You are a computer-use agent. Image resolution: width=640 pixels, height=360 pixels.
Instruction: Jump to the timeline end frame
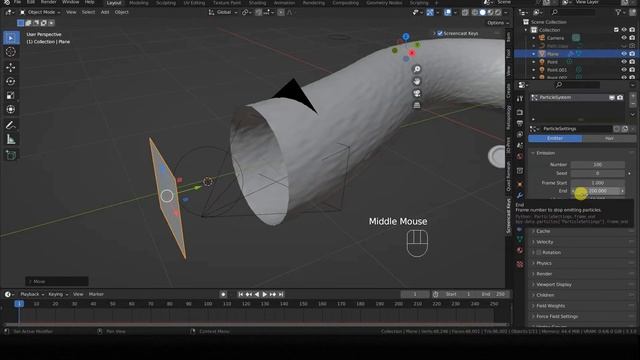click(x=281, y=294)
